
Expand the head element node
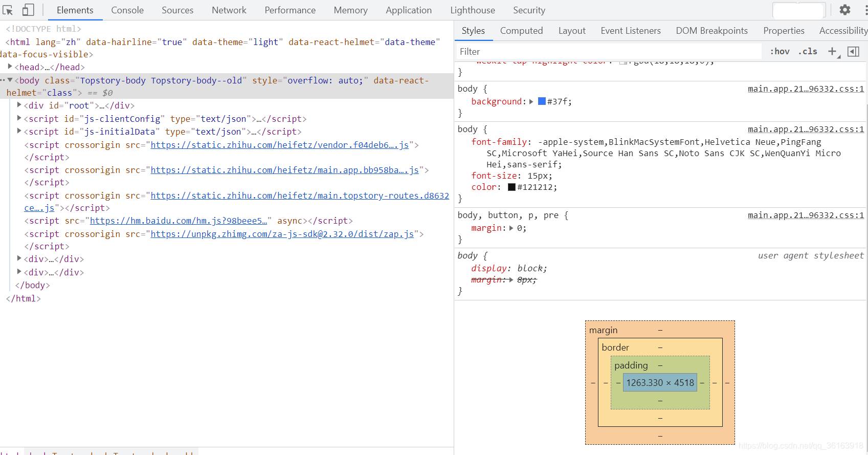click(x=10, y=67)
